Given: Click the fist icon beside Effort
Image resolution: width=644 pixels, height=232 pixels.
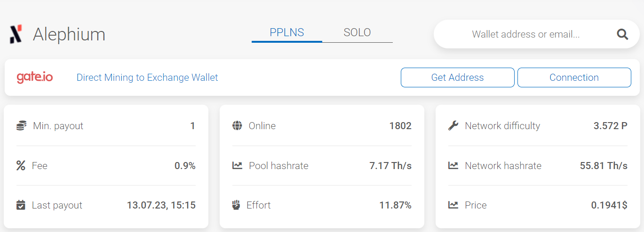Looking at the screenshot, I should (x=237, y=205).
